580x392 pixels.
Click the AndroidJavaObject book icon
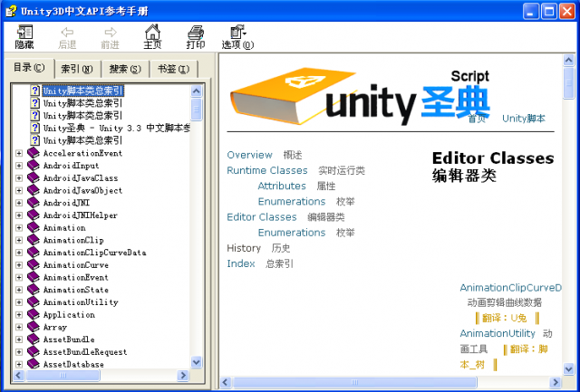(x=34, y=190)
